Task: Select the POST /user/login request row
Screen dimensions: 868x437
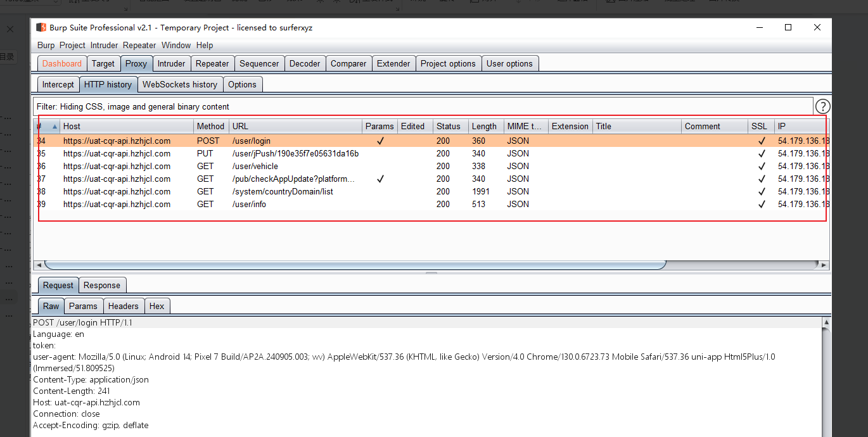Action: (431, 141)
